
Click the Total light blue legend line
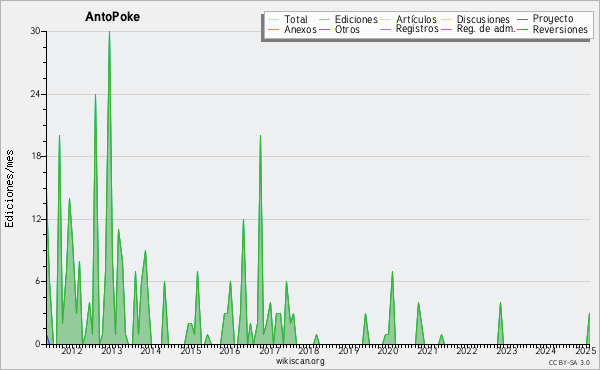[x=274, y=20]
